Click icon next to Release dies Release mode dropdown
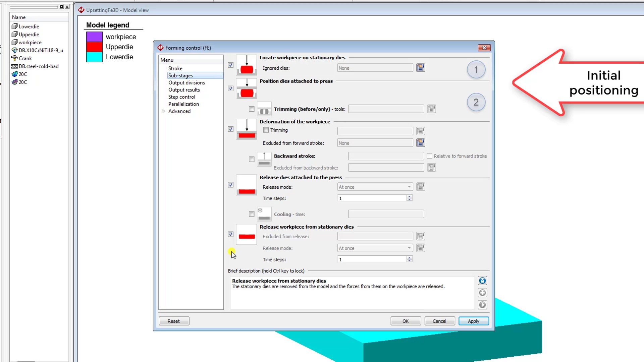Image resolution: width=644 pixels, height=362 pixels. pos(420,187)
